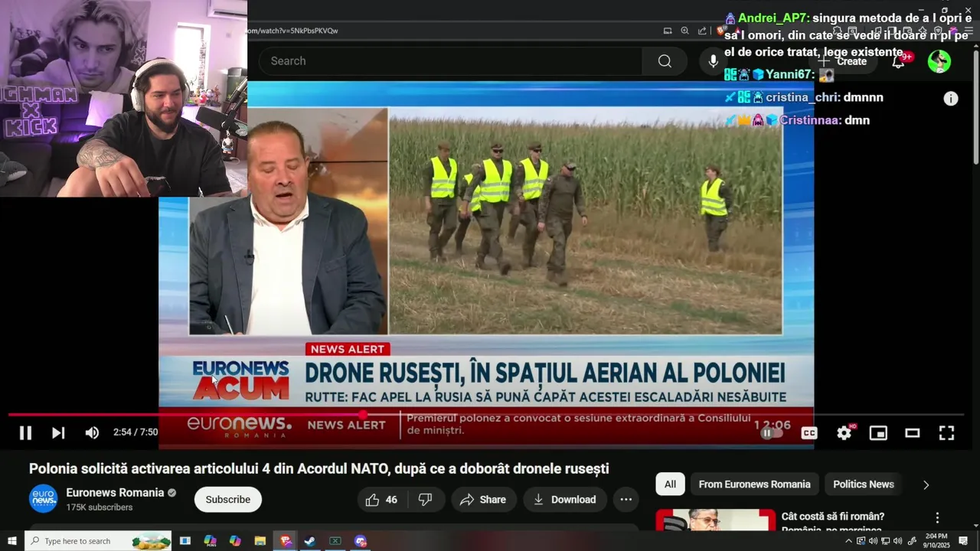Click the browser zoom magnifier icon
Image resolution: width=980 pixels, height=551 pixels.
[x=684, y=31]
